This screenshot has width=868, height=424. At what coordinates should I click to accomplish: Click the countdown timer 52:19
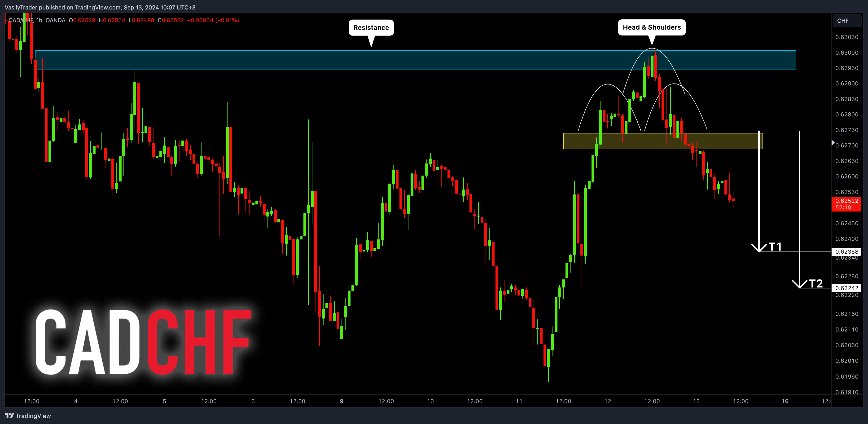[843, 208]
